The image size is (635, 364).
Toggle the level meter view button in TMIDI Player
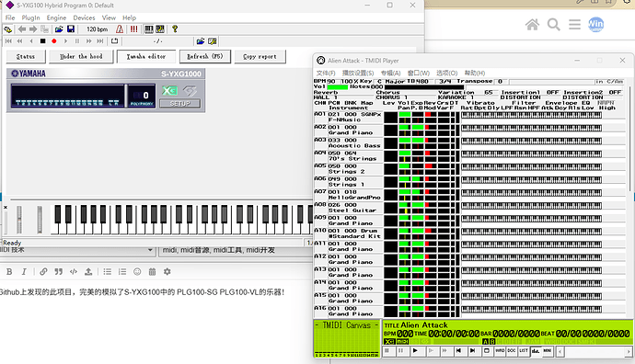point(536,350)
